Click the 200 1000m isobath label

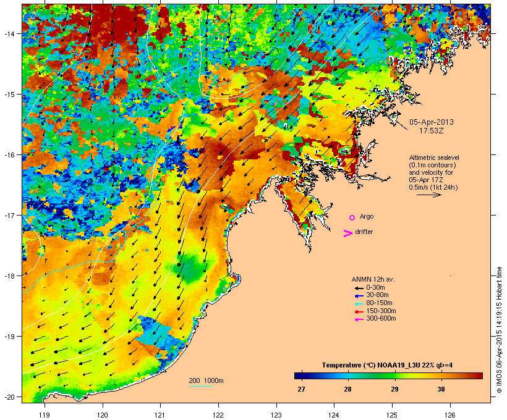[206, 380]
